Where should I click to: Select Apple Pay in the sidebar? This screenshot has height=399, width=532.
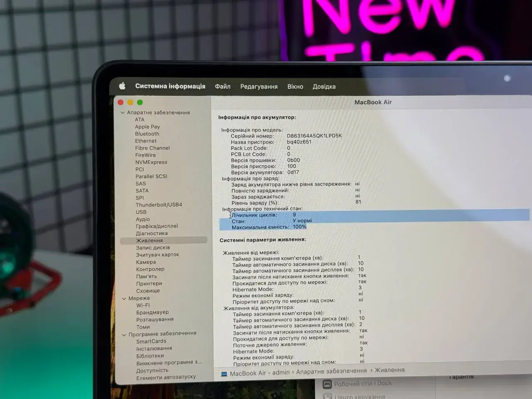(147, 127)
